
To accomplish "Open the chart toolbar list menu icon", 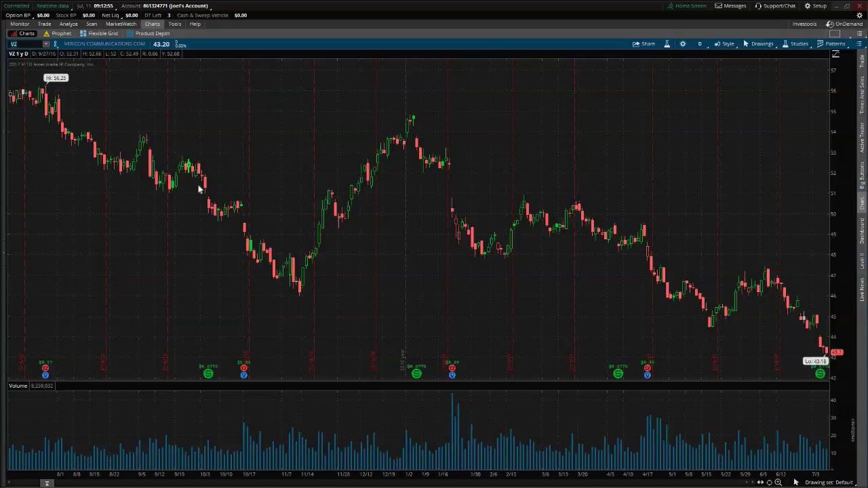I will pyautogui.click(x=859, y=44).
